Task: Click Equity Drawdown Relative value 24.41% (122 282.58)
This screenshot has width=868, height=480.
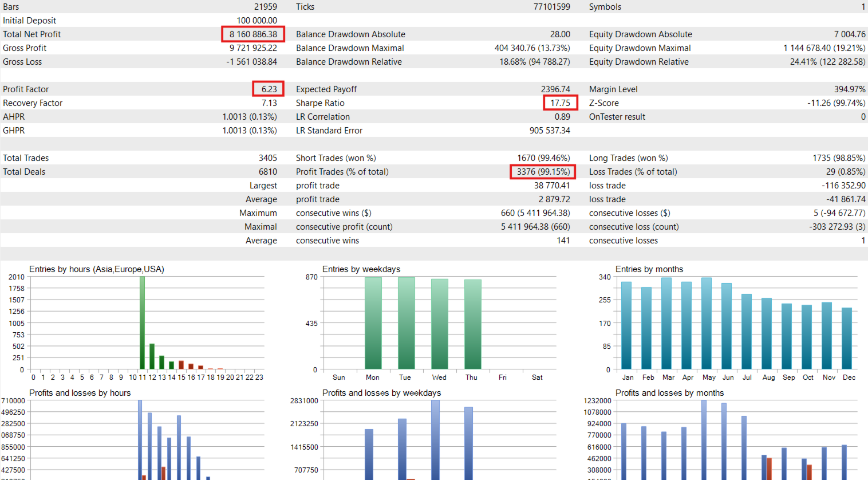Action: pyautogui.click(x=828, y=62)
